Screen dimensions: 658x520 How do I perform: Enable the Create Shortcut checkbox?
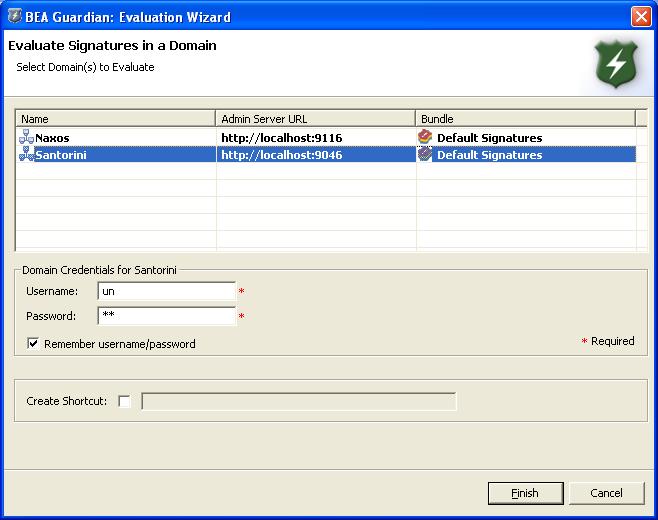(x=124, y=401)
